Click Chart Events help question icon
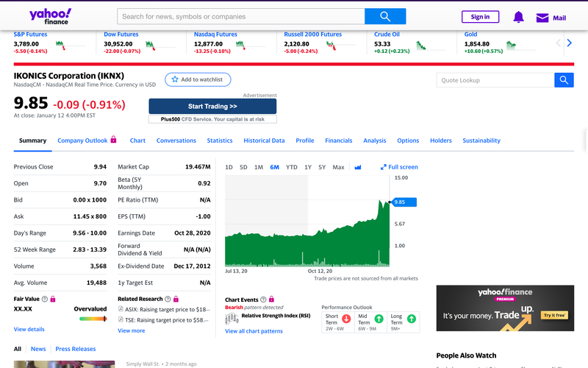The width and height of the screenshot is (588, 368). coord(263,300)
